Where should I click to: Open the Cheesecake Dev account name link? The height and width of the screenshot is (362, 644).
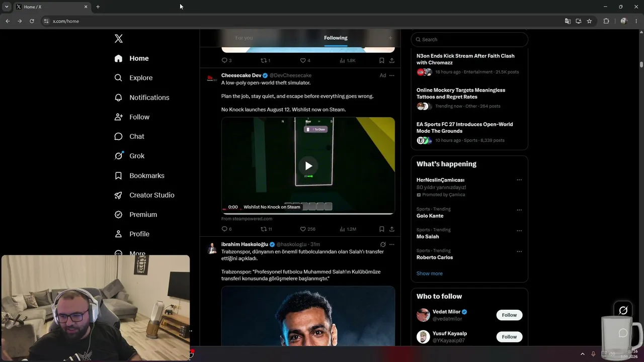pyautogui.click(x=241, y=75)
